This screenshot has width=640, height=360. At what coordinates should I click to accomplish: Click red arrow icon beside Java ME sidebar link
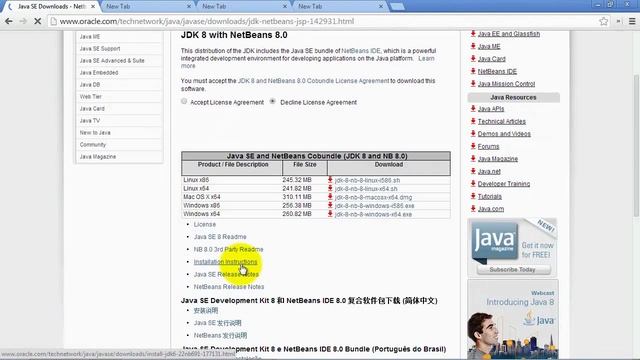[x=473, y=46]
